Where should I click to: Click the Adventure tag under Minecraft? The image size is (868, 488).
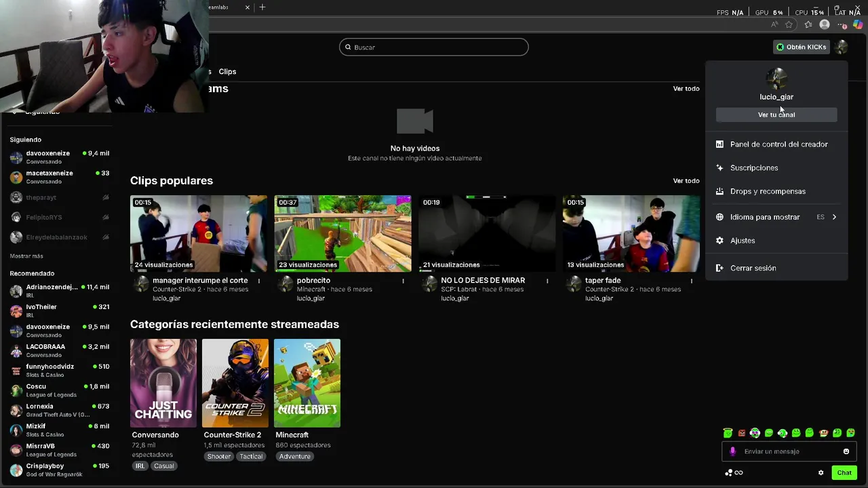click(295, 457)
